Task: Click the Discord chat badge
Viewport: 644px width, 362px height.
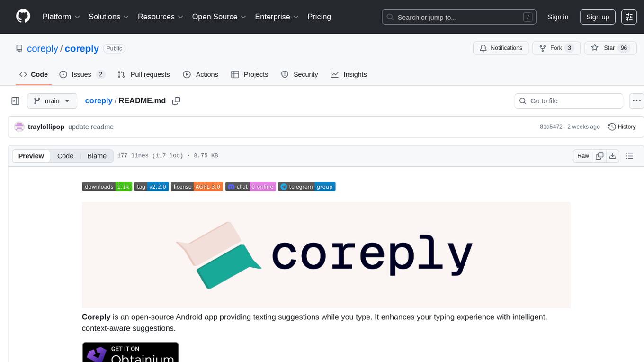Action: click(250, 187)
